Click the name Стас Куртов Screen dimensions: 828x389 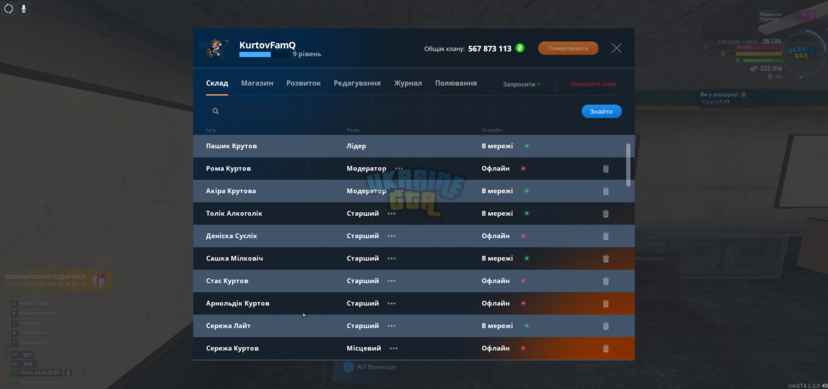click(227, 281)
